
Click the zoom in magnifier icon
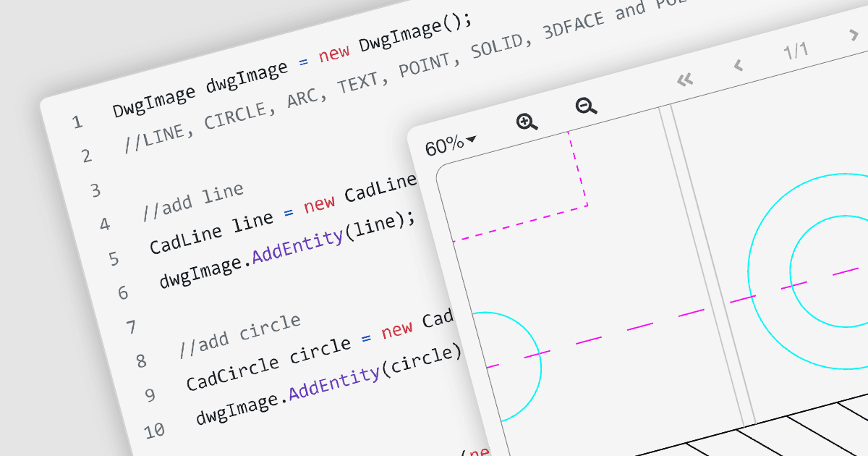[x=527, y=122]
